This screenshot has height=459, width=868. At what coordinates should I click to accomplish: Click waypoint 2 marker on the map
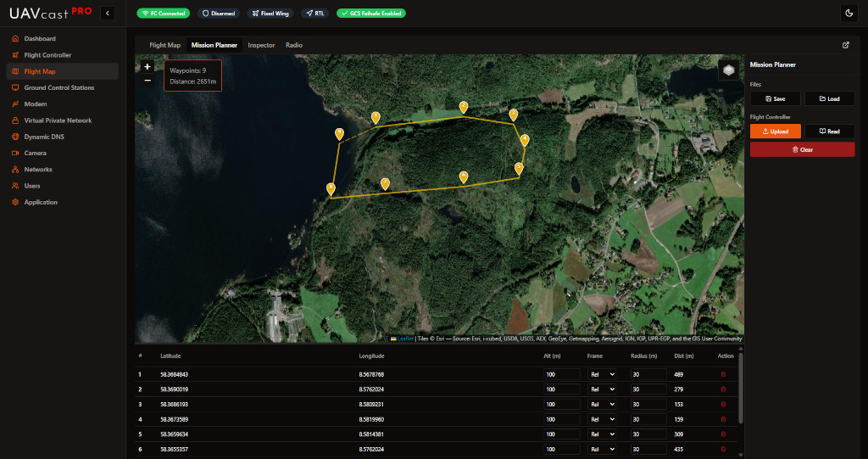(x=463, y=107)
